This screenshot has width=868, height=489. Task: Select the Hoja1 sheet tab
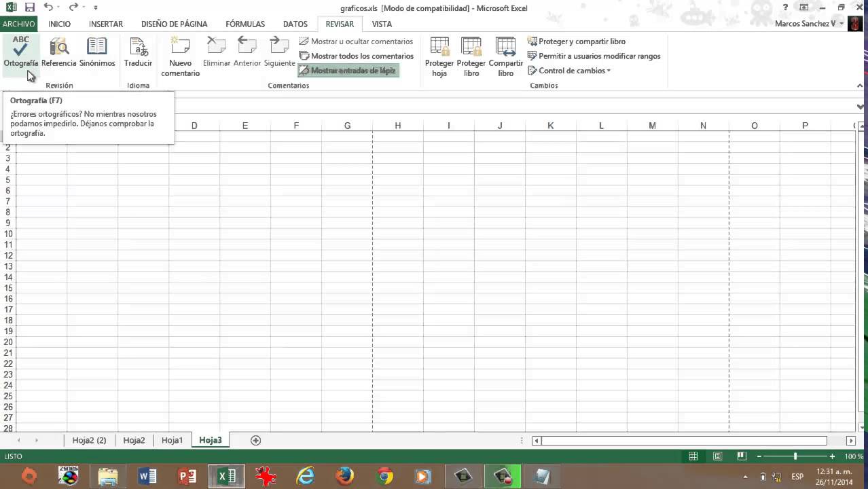pyautogui.click(x=172, y=440)
